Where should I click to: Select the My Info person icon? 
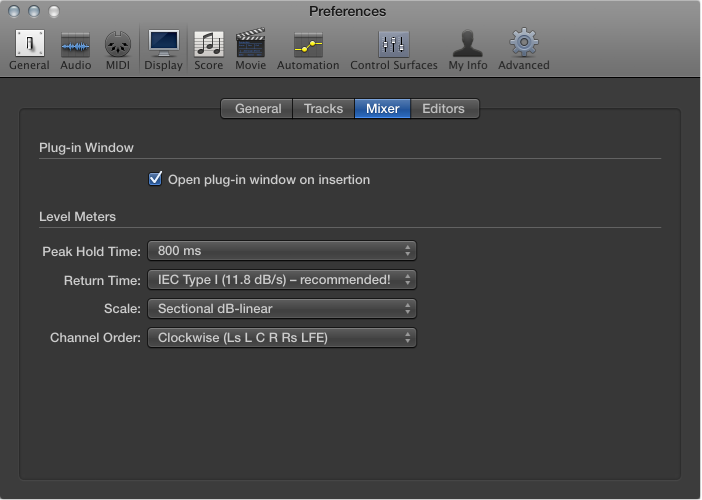468,43
